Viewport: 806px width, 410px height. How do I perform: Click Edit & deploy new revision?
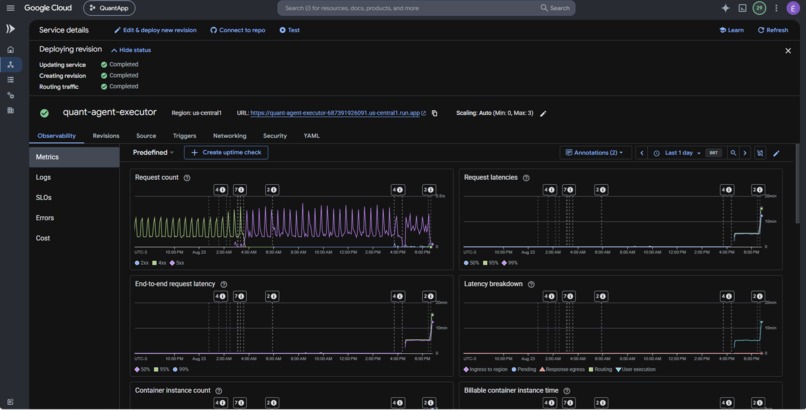click(155, 30)
